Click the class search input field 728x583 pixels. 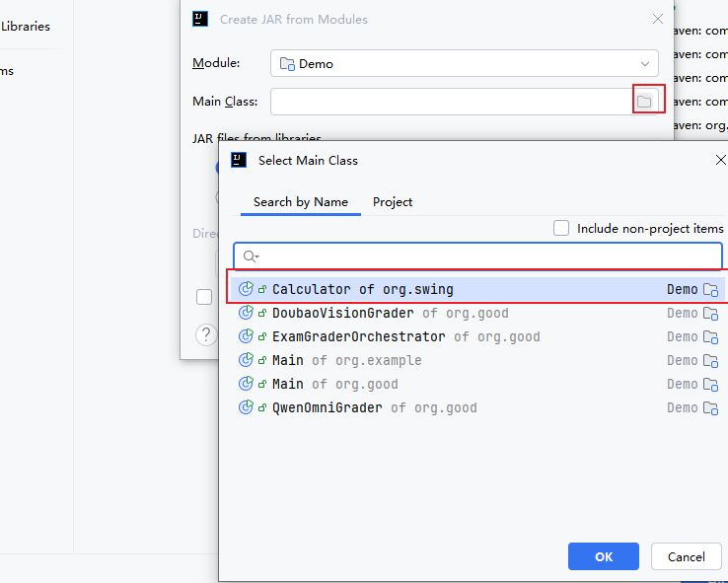click(x=477, y=255)
